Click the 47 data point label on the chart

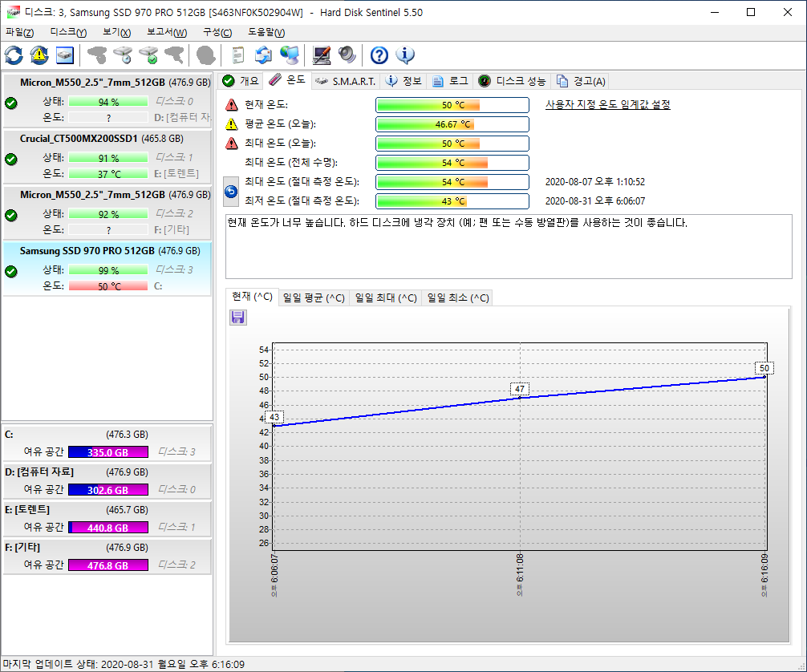[520, 389]
